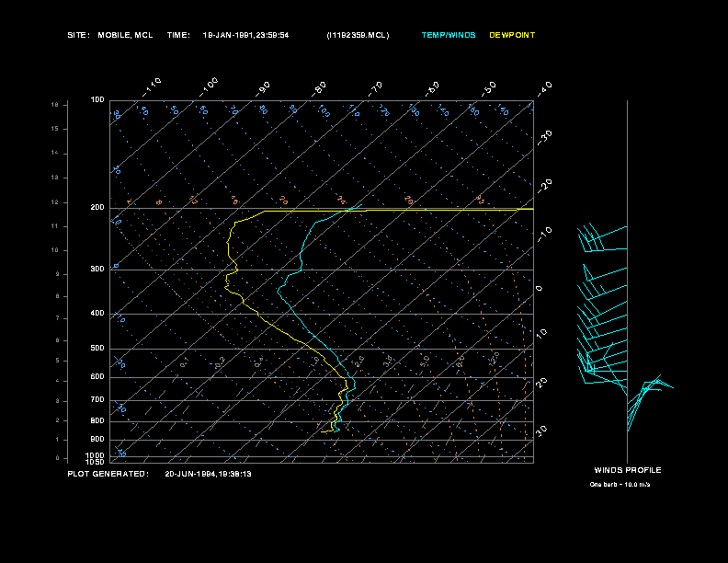
Task: Select the site name MOBILE, MCL
Action: (x=125, y=35)
